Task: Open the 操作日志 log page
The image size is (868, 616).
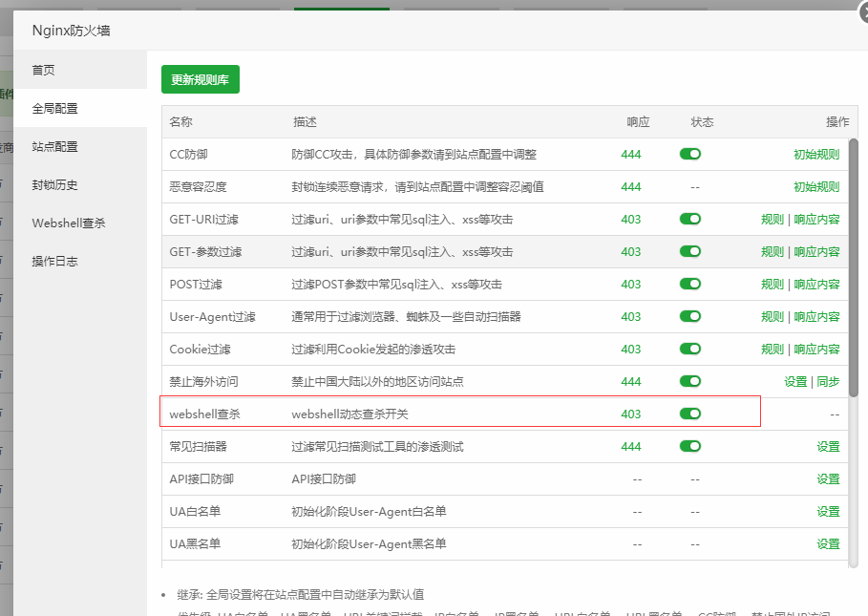Action: coord(57,262)
